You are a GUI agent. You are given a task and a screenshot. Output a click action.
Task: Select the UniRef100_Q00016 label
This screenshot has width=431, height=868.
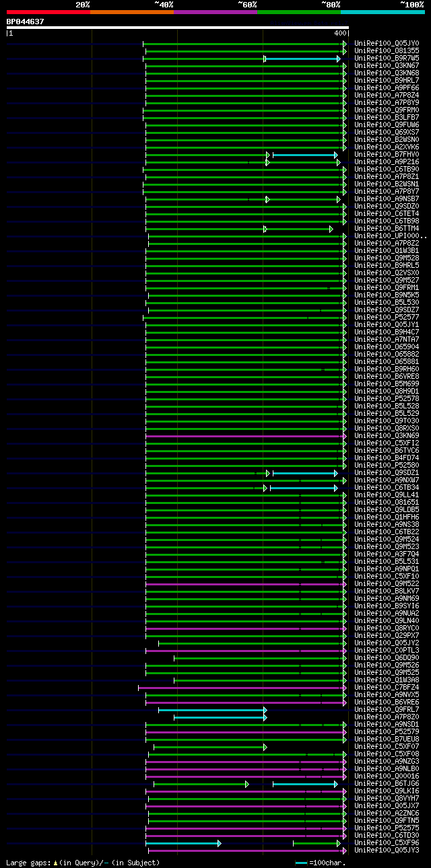[387, 776]
